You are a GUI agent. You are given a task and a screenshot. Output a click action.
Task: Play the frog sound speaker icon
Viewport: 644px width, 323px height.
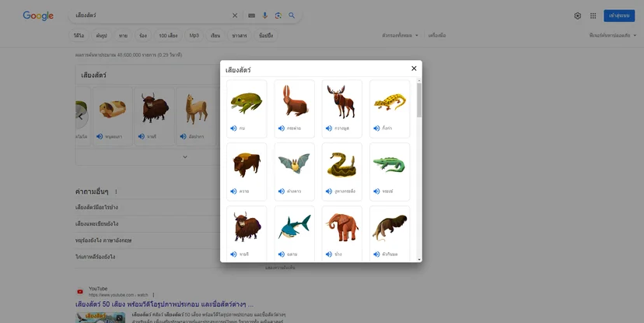(x=233, y=128)
